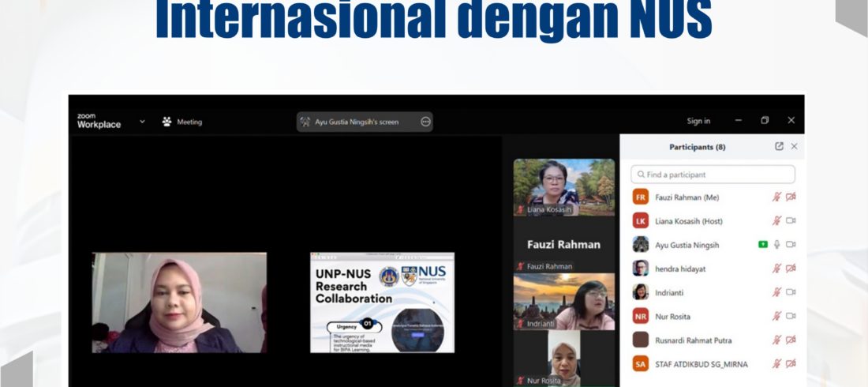
Task: Click the Meeting info icon in Zoom header
Action: pos(166,122)
